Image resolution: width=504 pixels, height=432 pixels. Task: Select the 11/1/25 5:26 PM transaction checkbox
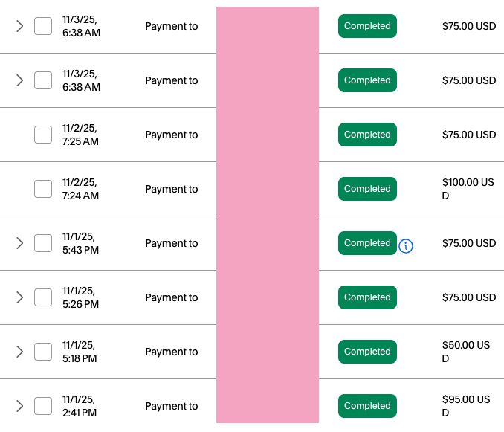43,297
